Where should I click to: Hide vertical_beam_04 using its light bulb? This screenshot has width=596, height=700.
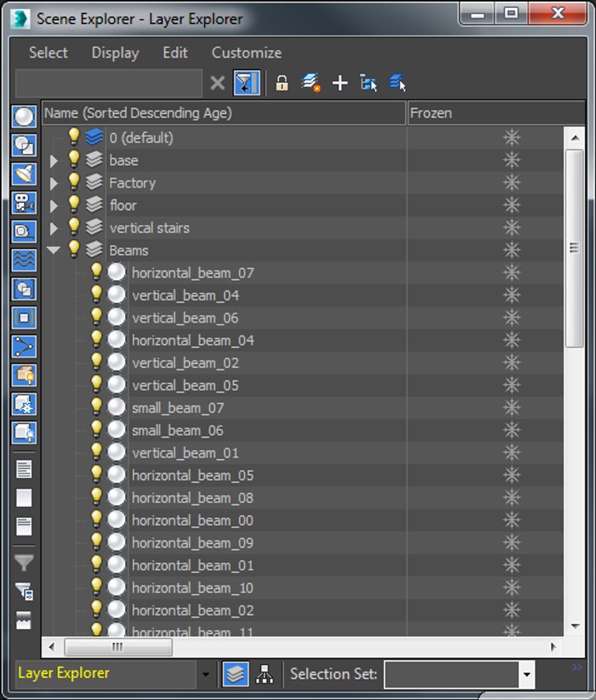97,294
